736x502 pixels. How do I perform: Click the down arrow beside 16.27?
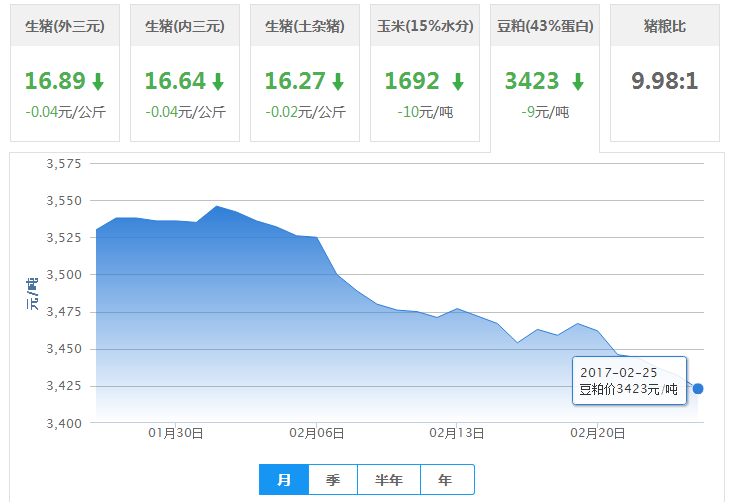pyautogui.click(x=338, y=82)
